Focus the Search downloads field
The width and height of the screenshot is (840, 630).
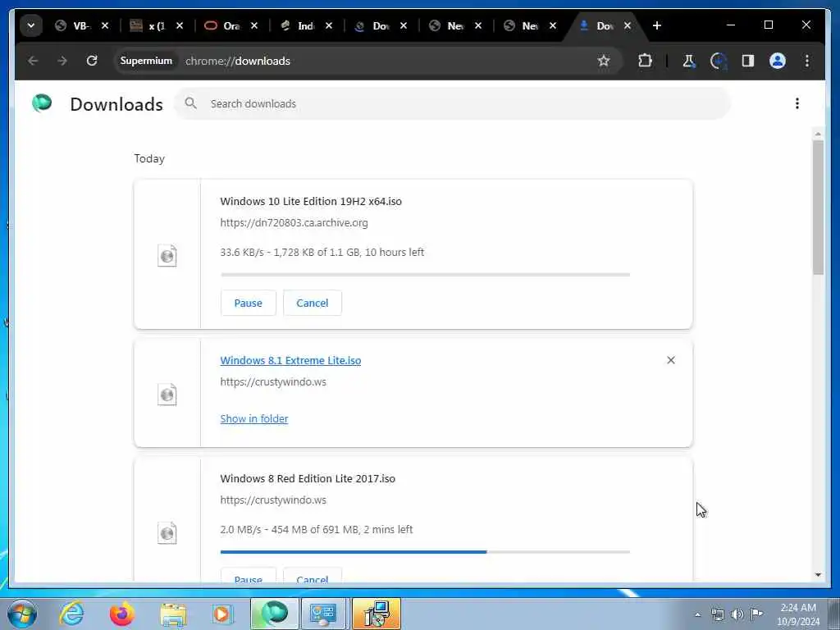click(x=453, y=103)
